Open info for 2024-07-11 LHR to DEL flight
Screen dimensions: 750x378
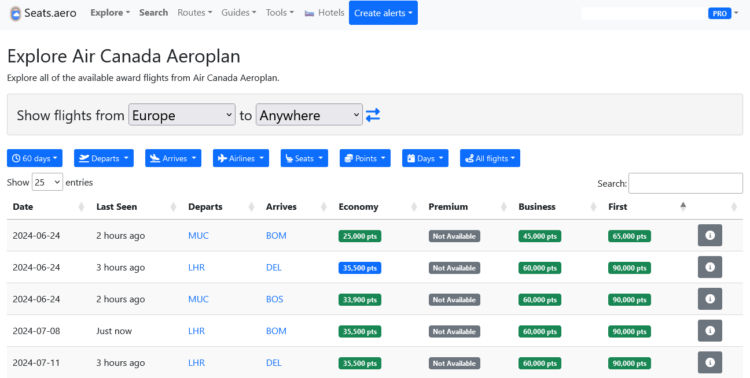tap(710, 363)
